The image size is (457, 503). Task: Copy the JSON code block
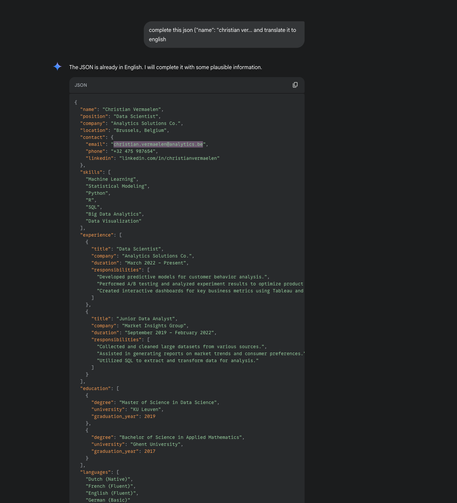pos(295,85)
